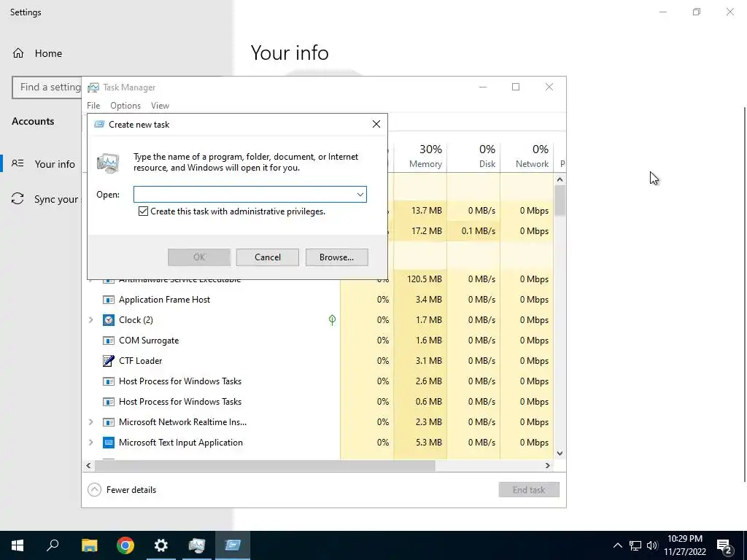
Task: Click scroll-down arrow of process list
Action: point(560,454)
